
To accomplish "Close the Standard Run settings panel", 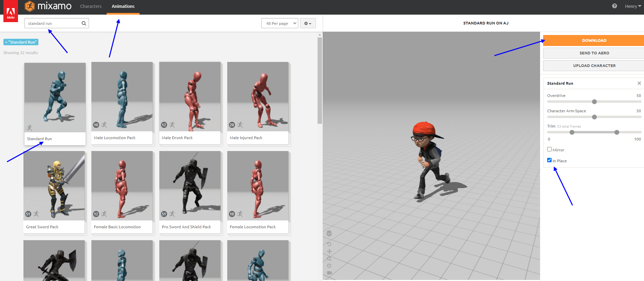I will (639, 83).
